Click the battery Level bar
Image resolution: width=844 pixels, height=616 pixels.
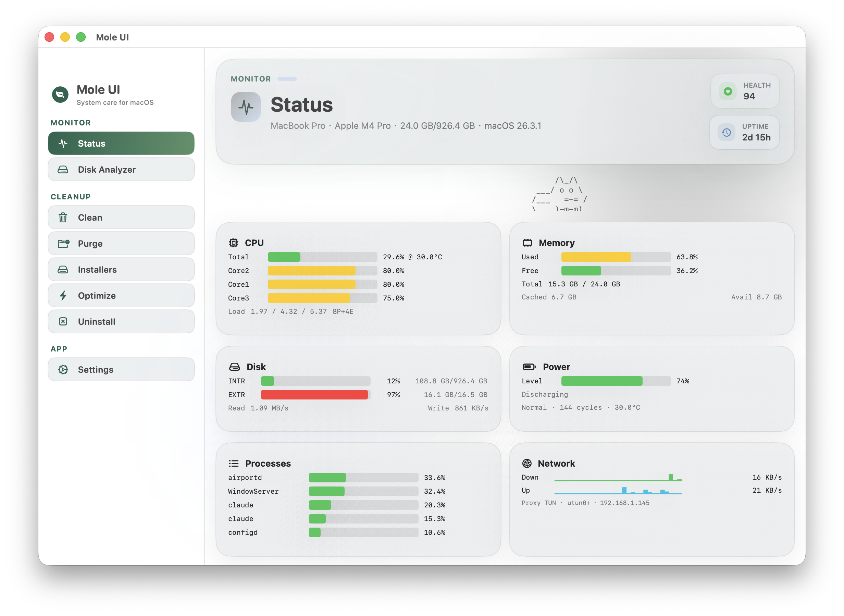coord(616,381)
